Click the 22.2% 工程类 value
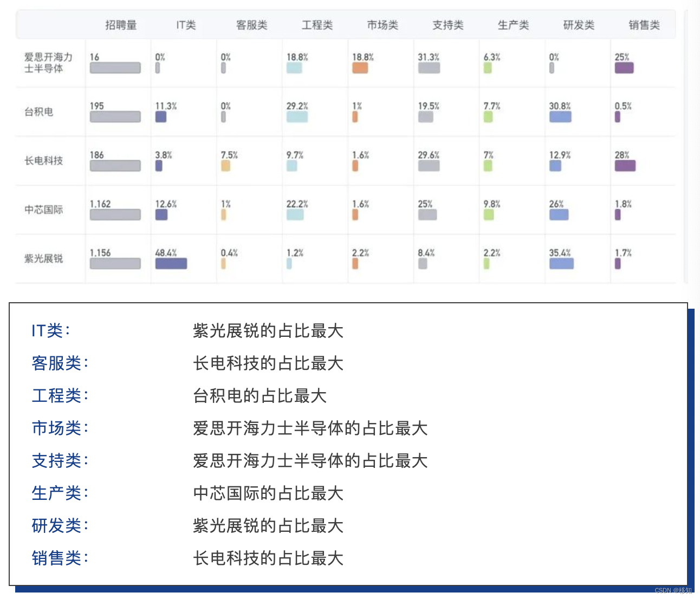 297,204
